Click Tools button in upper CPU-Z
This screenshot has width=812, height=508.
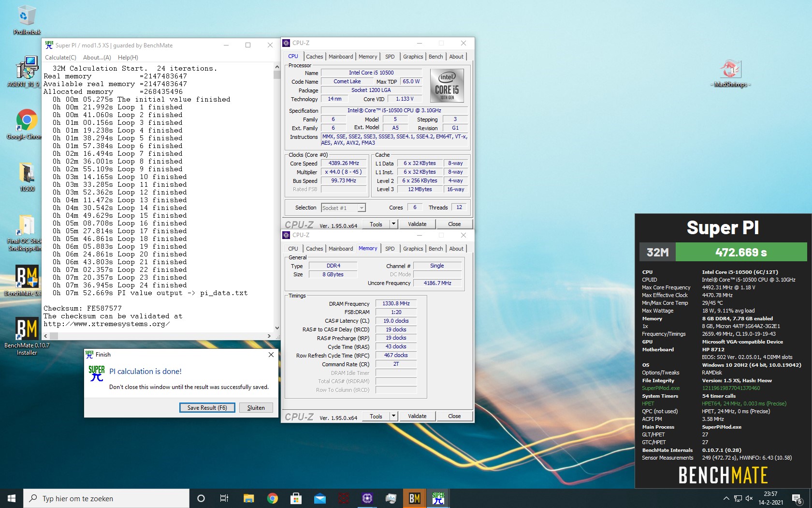(x=376, y=224)
